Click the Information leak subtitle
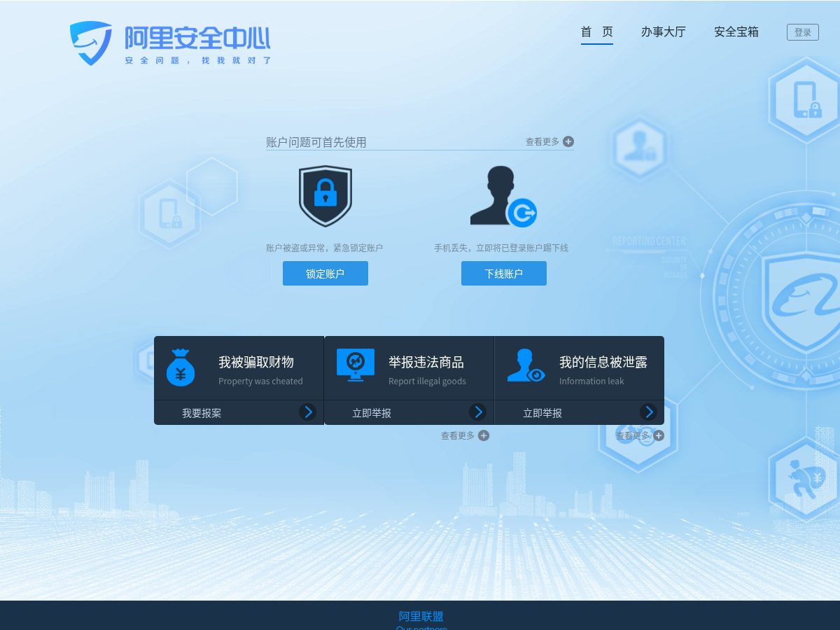This screenshot has width=840, height=630. tap(591, 381)
